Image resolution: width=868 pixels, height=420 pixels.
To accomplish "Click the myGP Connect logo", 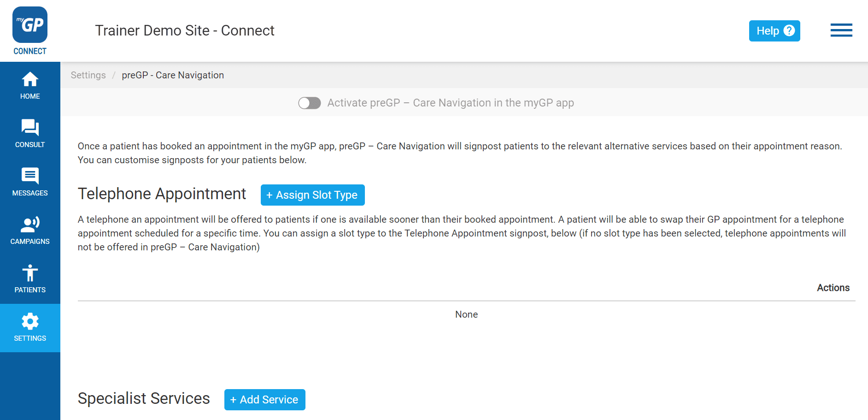I will click(x=29, y=24).
